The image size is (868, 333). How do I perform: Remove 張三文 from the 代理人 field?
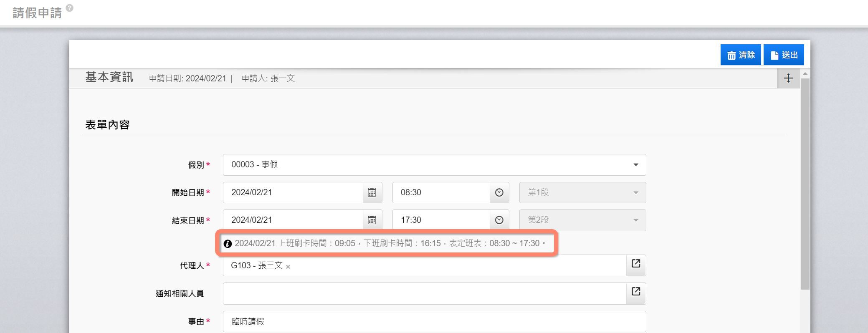pos(288,267)
